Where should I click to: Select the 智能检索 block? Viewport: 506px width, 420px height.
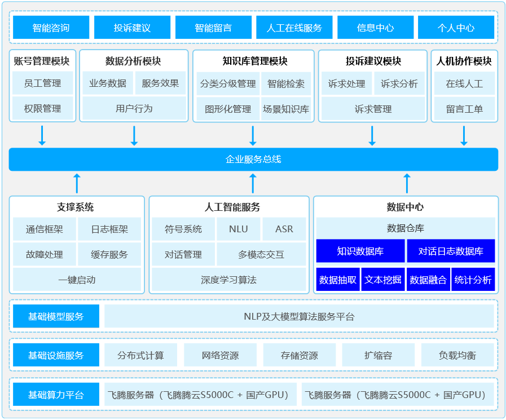286,84
